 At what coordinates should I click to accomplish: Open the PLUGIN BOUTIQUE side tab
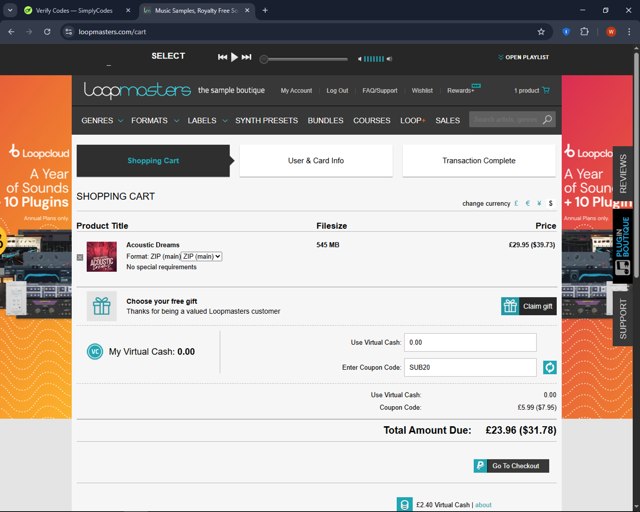tap(623, 247)
